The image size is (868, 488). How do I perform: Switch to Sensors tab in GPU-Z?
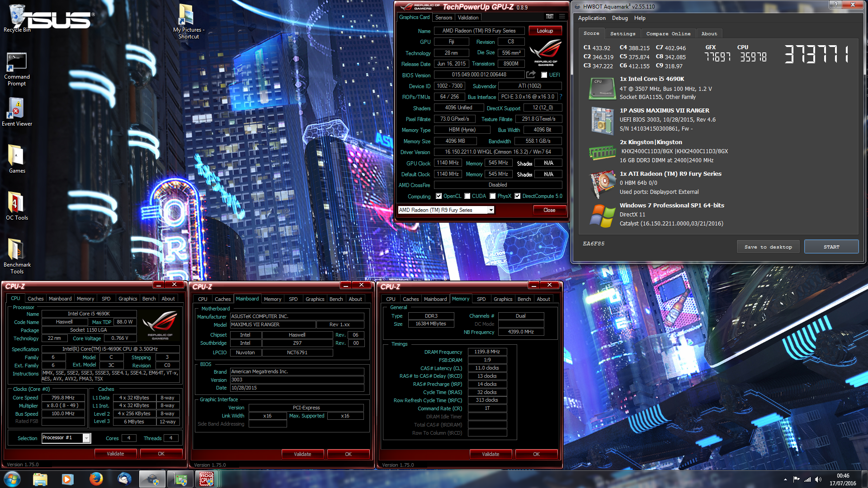(x=443, y=18)
